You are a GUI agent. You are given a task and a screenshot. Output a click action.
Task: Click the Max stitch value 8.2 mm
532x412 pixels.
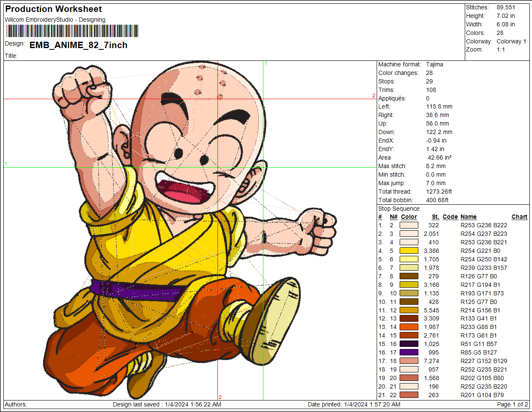436,166
